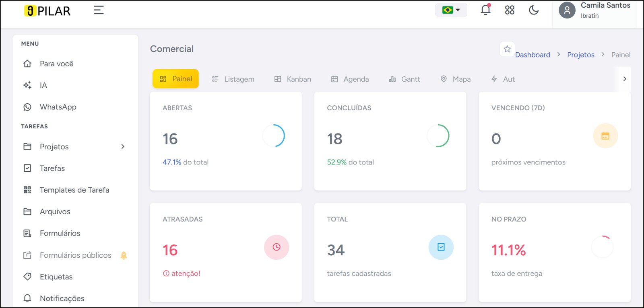The image size is (644, 308).
Task: Show more tabs with right chevron
Action: (625, 79)
